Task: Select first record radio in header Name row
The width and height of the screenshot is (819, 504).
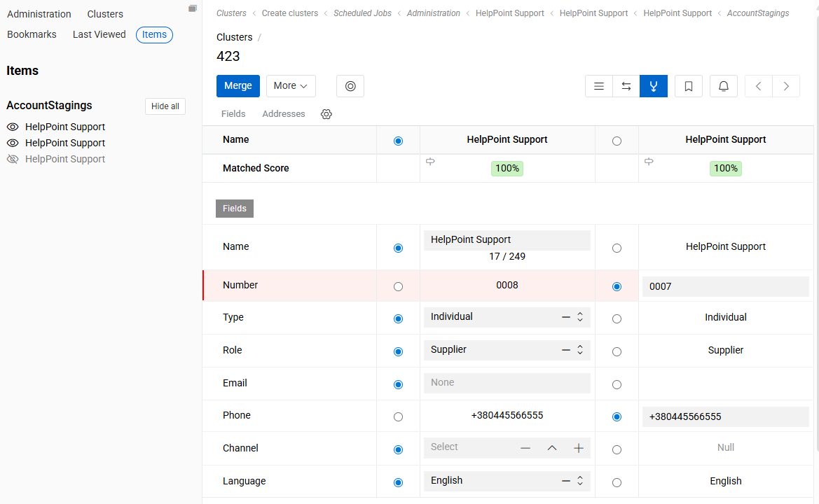Action: 398,141
